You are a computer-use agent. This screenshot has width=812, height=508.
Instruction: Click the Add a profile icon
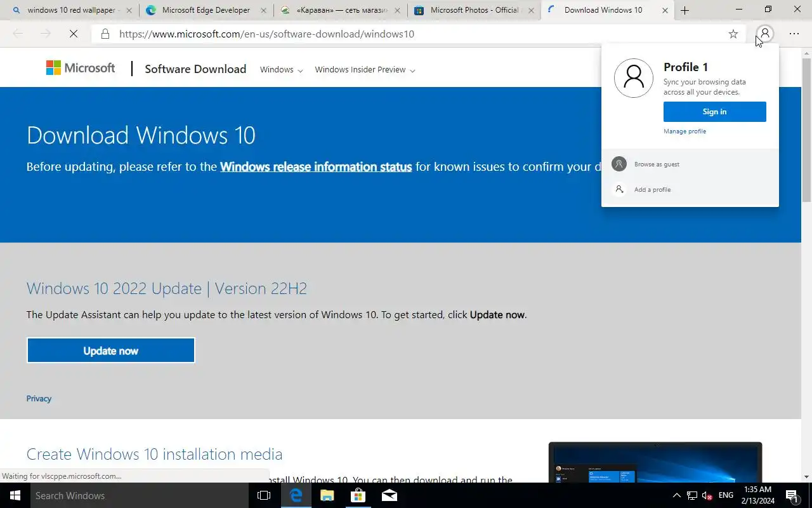(619, 189)
